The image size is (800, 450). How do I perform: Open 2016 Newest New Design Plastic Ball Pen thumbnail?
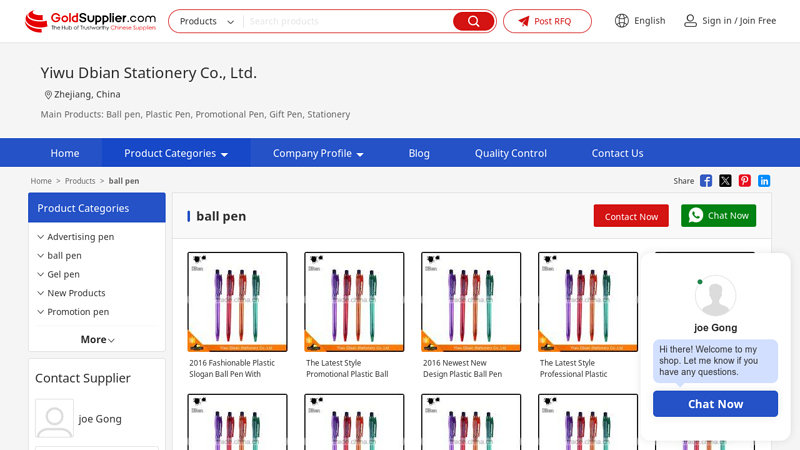(471, 302)
